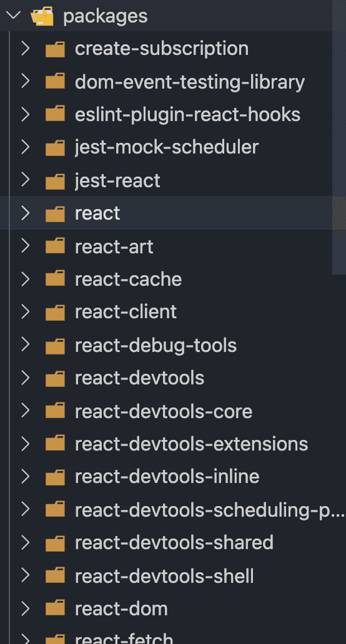346x644 pixels.
Task: Click the react-dom folder icon
Action: point(55,608)
